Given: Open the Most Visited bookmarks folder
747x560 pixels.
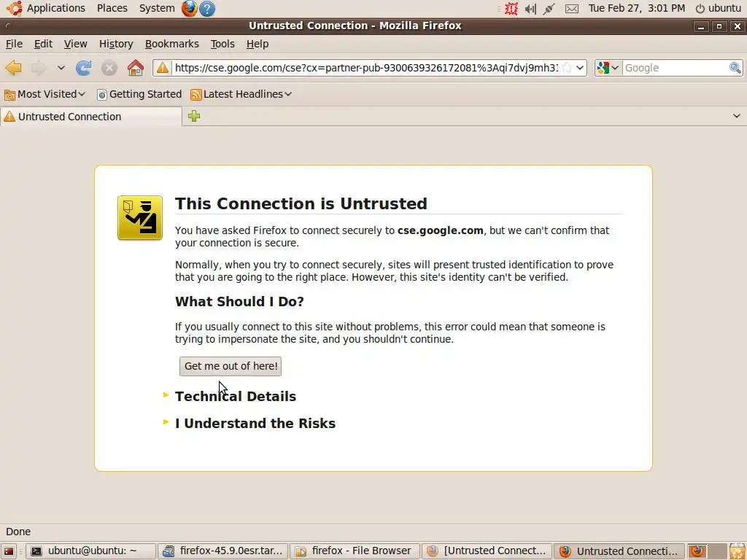Looking at the screenshot, I should pos(44,94).
